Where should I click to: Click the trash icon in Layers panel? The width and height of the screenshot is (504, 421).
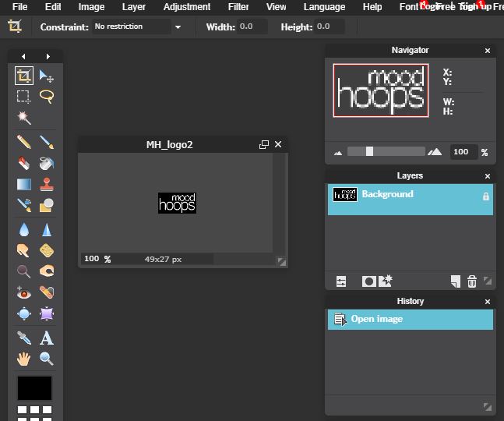[471, 281]
